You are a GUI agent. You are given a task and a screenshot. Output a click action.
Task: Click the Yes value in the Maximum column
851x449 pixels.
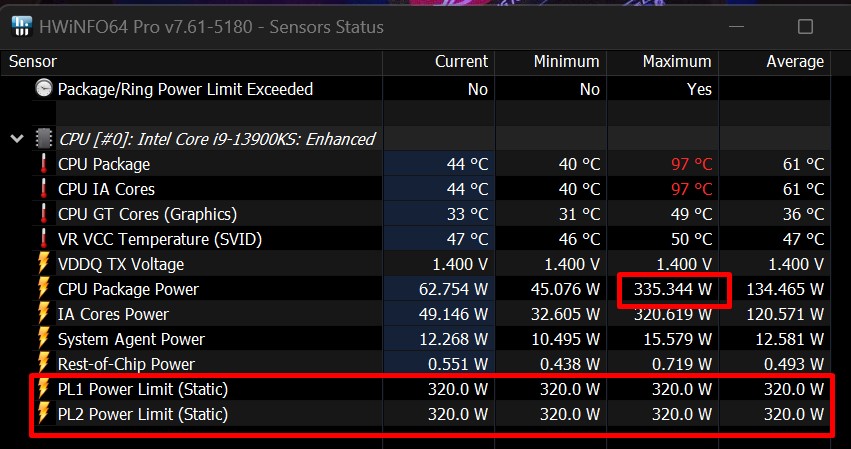(x=699, y=89)
